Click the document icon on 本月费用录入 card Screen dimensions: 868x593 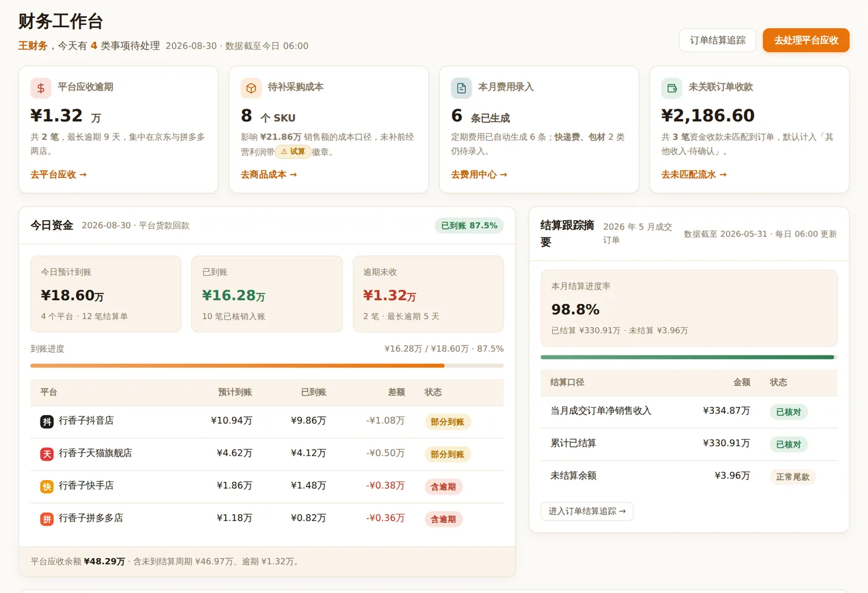(461, 88)
